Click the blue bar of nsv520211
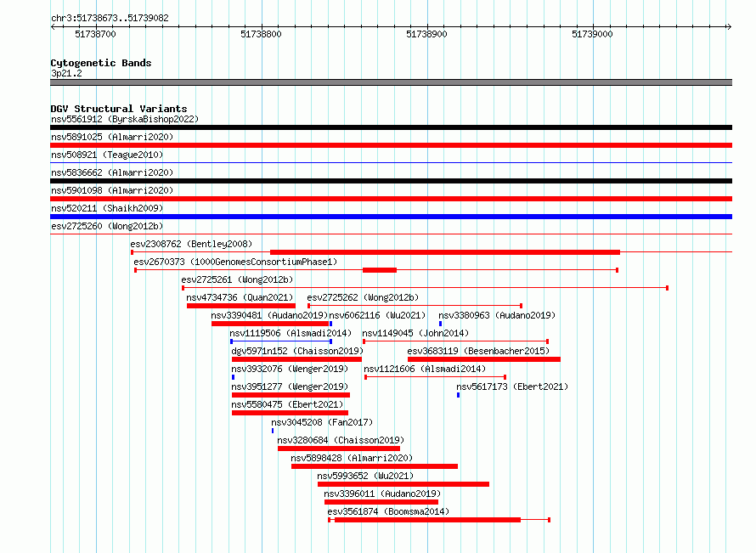 pos(391,217)
